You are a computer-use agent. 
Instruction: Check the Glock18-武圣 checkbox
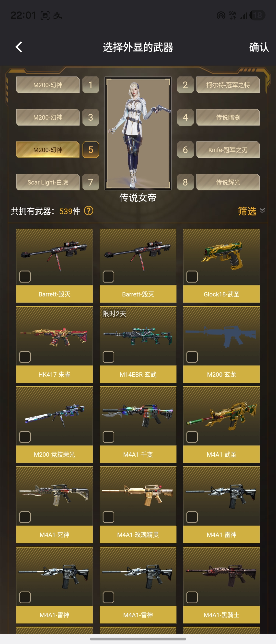coord(192,277)
